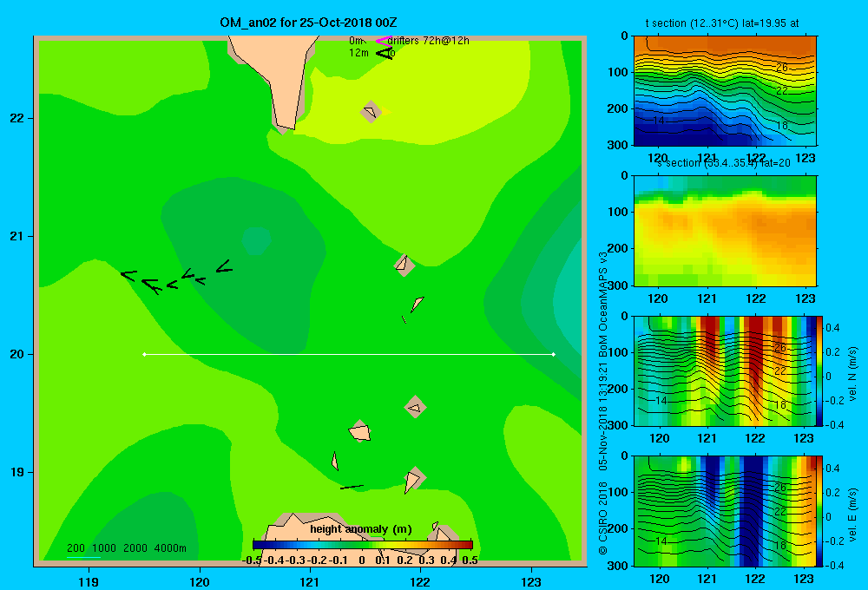The width and height of the screenshot is (868, 590).
Task: Click the vel. E color scale bar
Action: 819,511
